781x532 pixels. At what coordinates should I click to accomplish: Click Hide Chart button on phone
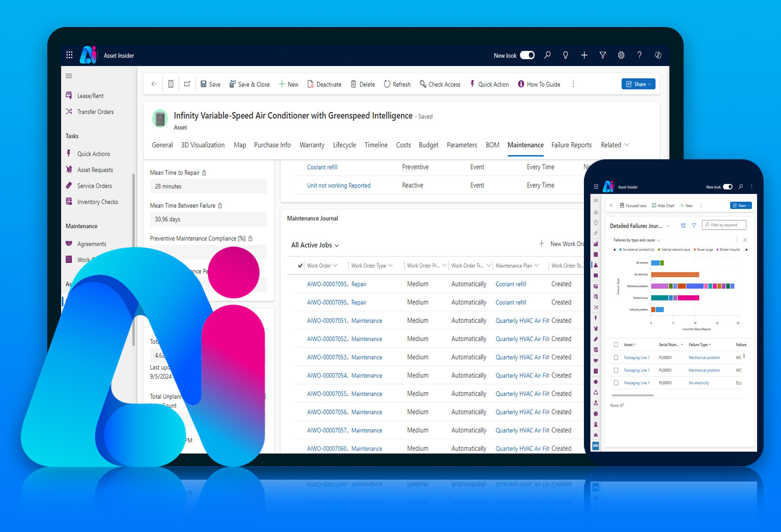click(x=663, y=206)
